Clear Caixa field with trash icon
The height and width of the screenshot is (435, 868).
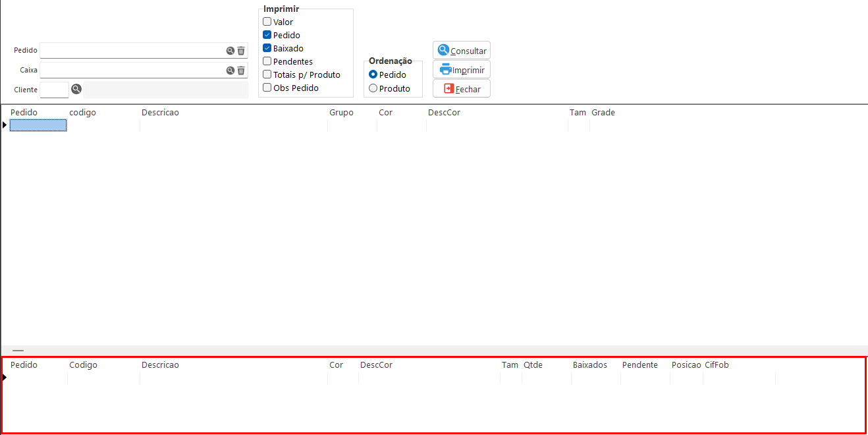click(x=241, y=71)
